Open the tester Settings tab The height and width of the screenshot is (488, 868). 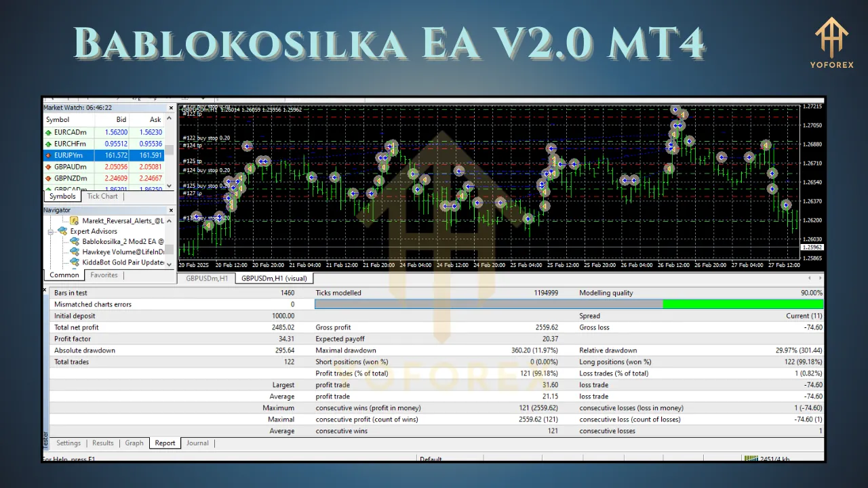click(68, 443)
